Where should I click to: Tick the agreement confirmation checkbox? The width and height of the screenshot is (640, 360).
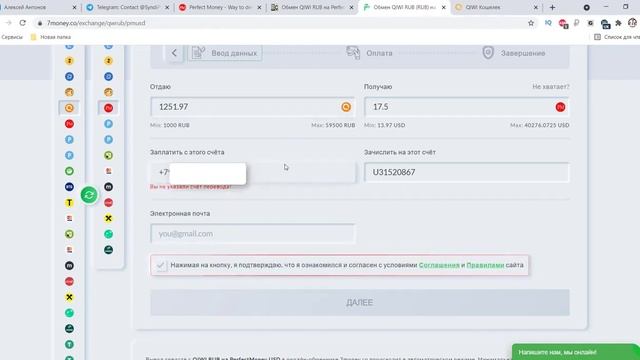[161, 265]
